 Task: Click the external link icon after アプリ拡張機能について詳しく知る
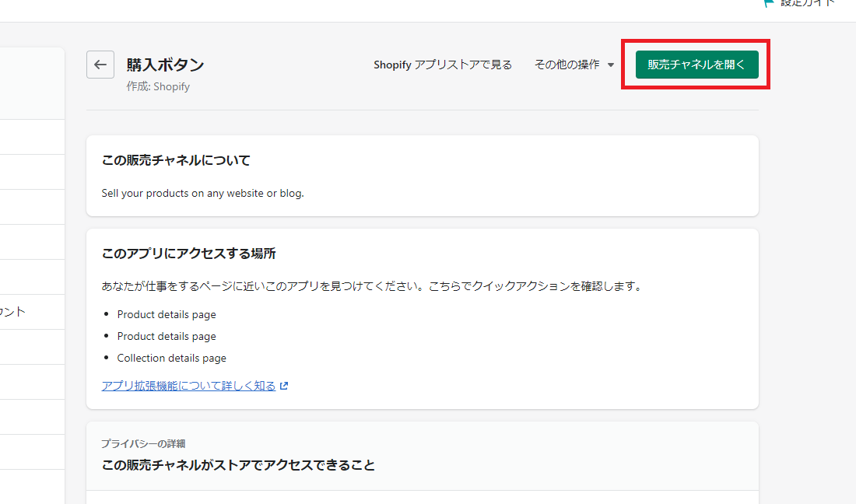[x=284, y=386]
